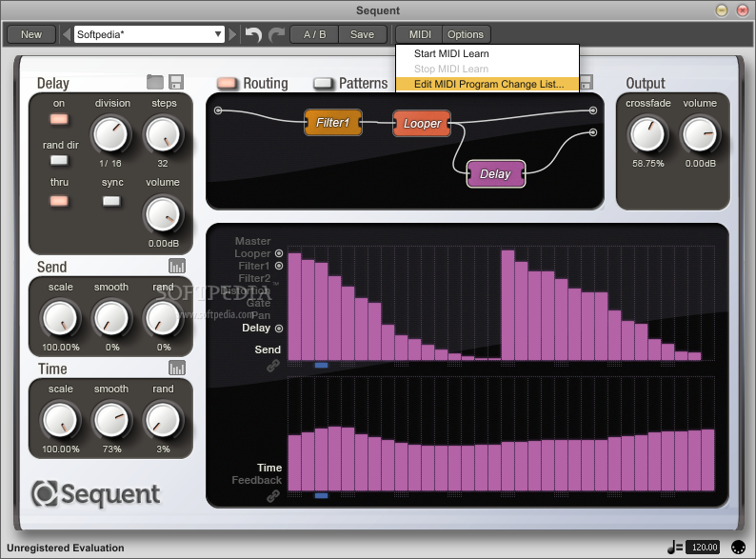756x559 pixels.
Task: Go to next preset arrow
Action: (x=233, y=34)
